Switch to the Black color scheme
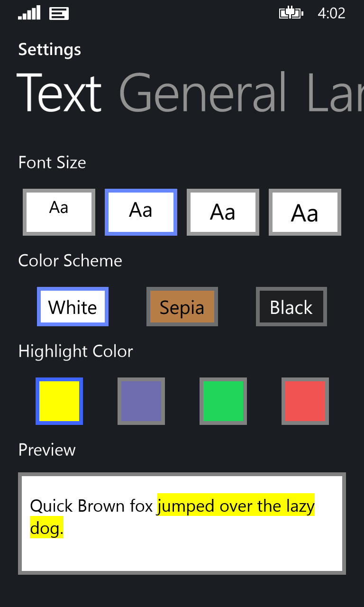 coord(291,307)
